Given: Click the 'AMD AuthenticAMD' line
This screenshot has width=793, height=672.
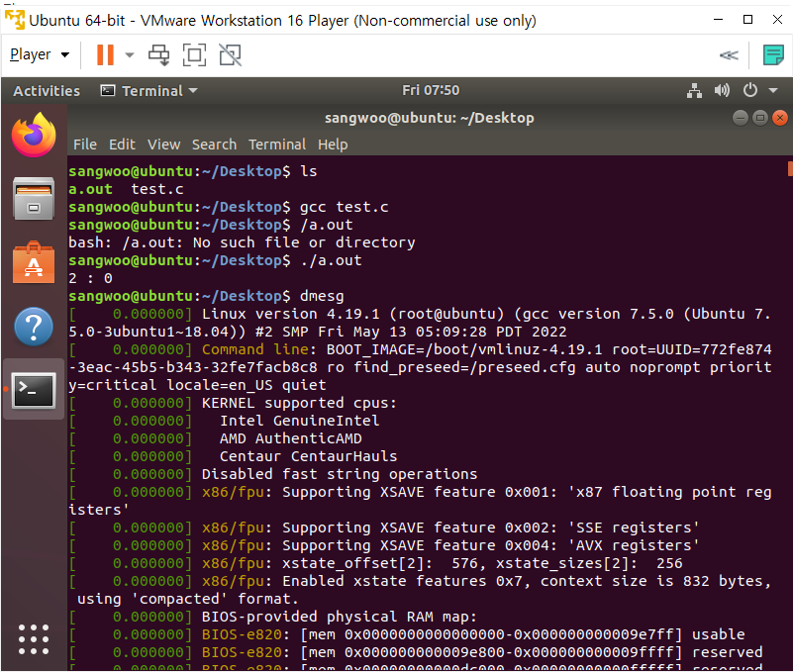Looking at the screenshot, I should click(x=290, y=438).
